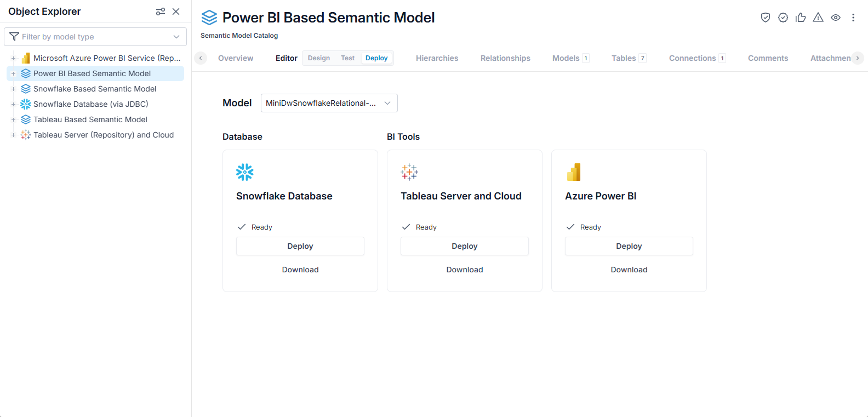Viewport: 868px width, 417px height.
Task: Click snowflake icon of Snowflake Database (via JDBC) row
Action: 26,104
